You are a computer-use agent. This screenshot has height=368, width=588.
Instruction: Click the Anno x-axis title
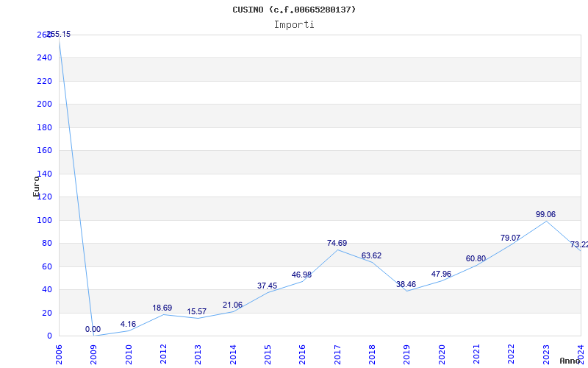point(570,361)
